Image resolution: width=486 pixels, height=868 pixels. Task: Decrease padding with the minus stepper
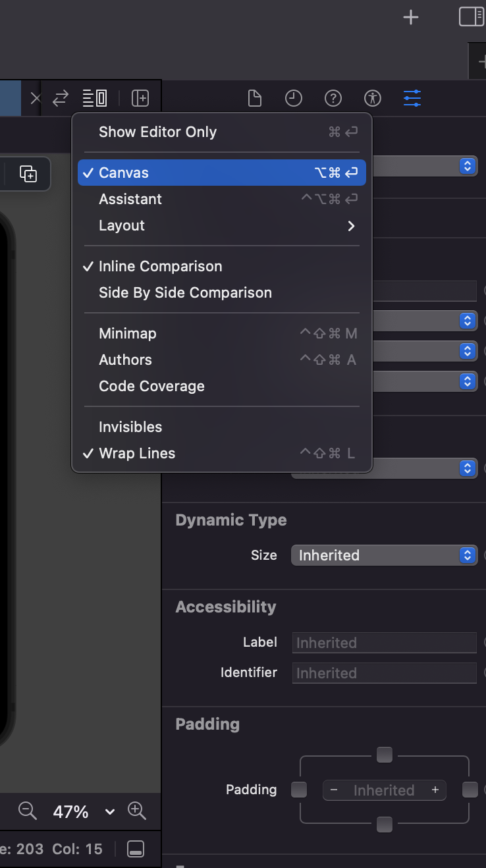click(334, 790)
